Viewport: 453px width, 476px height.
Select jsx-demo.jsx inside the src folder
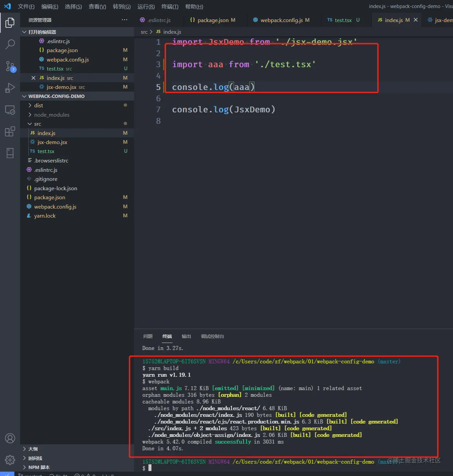pyautogui.click(x=77, y=142)
